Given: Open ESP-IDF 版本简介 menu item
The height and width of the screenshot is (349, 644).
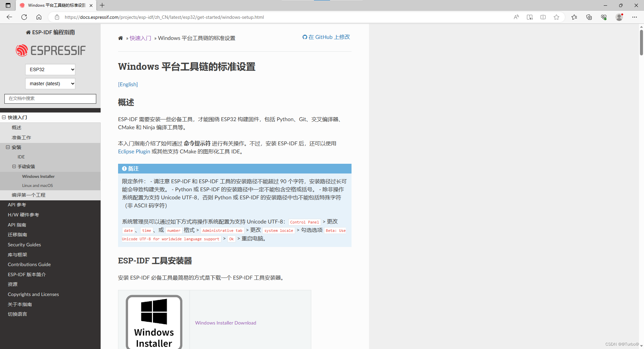Looking at the screenshot, I should coord(27,275).
